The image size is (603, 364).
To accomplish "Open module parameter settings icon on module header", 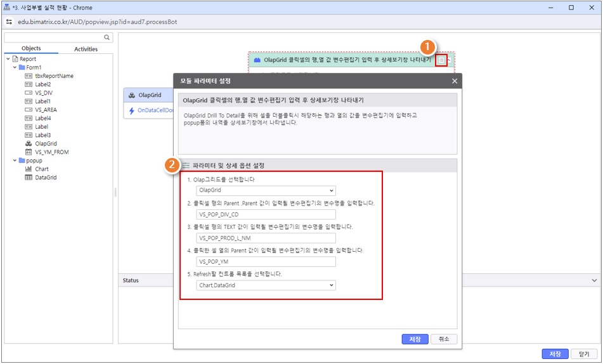I will click(441, 60).
